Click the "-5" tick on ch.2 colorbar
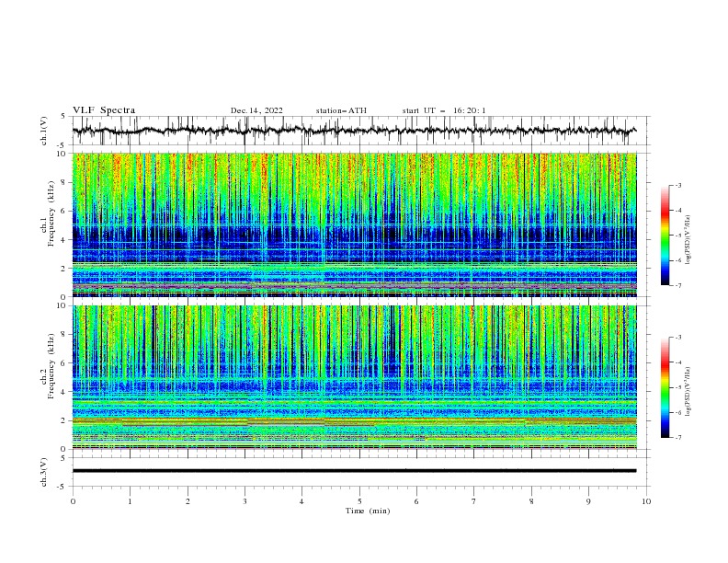728x563 pixels. 678,387
